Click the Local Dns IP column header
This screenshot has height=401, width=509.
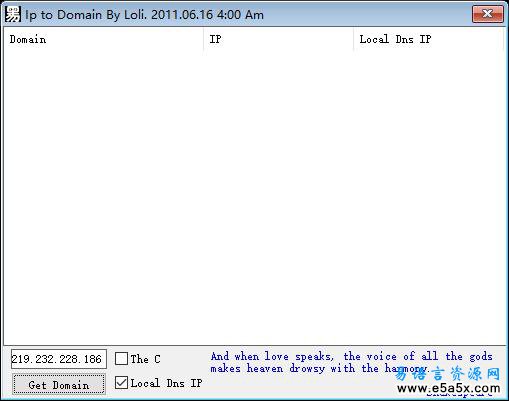[x=428, y=39]
